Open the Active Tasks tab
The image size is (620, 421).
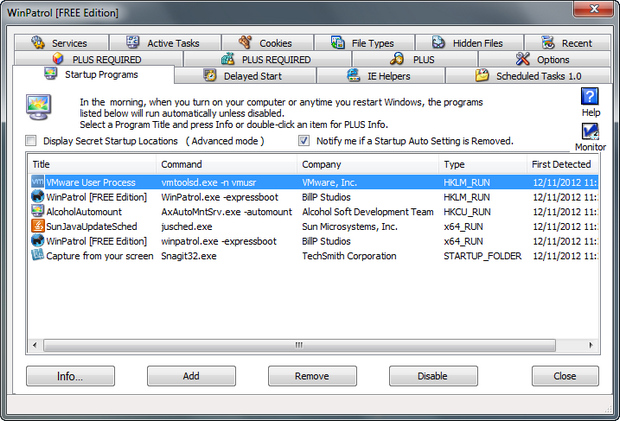pyautogui.click(x=165, y=42)
